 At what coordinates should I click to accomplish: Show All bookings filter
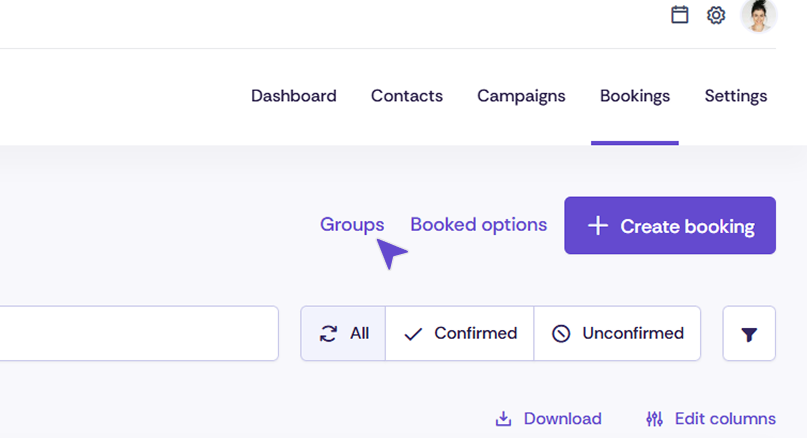point(343,334)
